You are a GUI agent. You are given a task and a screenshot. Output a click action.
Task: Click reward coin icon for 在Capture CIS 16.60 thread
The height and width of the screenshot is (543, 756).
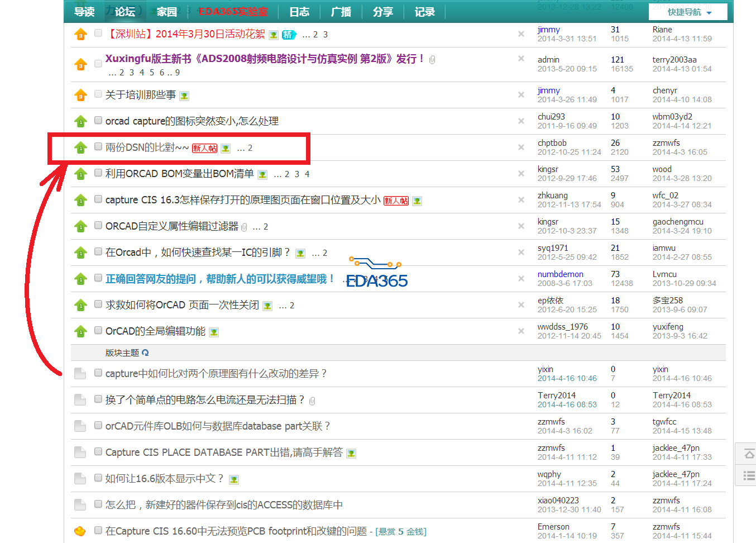point(80,531)
